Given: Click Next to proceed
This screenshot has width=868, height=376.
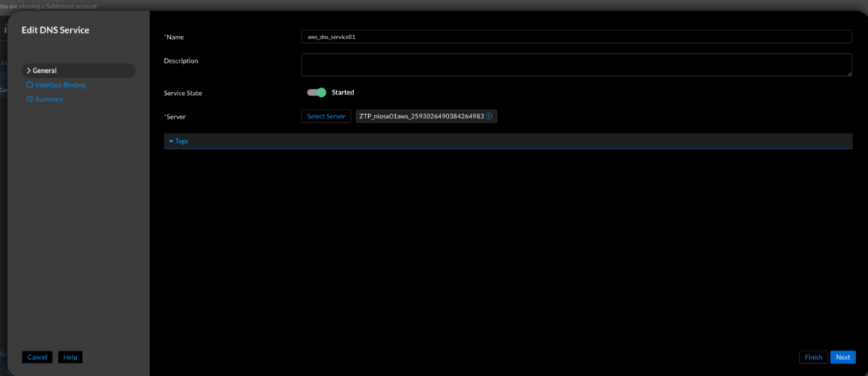Looking at the screenshot, I should [x=843, y=357].
